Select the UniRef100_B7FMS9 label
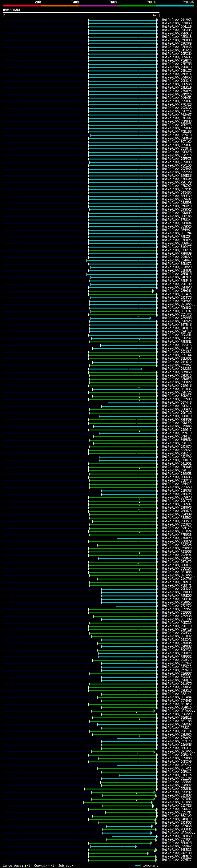The height and width of the screenshot is (868, 197). coord(176,836)
